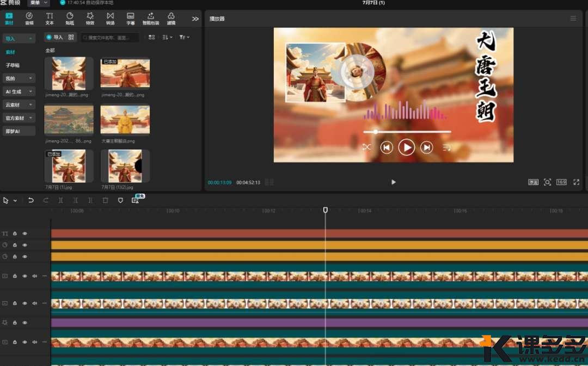Click the undo arrow in timeline toolbar
This screenshot has height=366, width=588.
click(31, 200)
